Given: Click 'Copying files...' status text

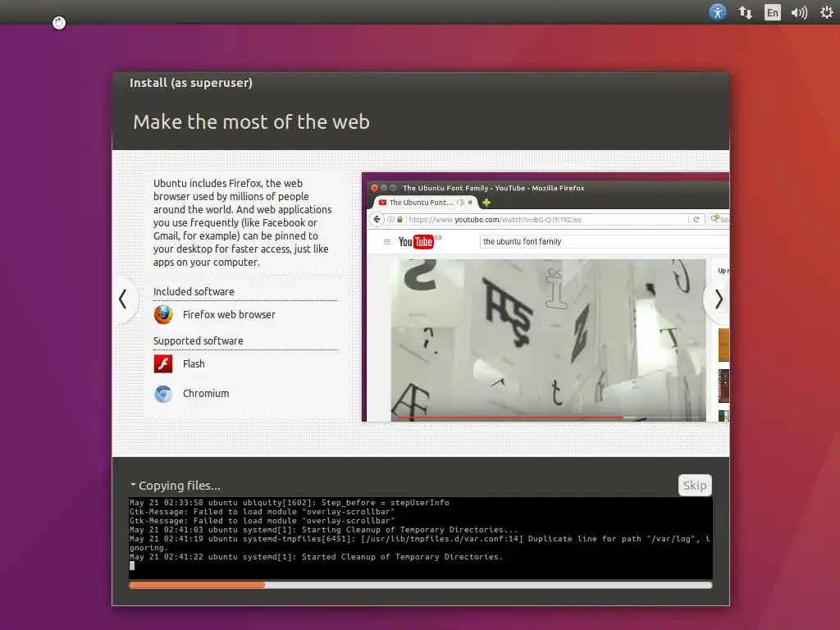Looking at the screenshot, I should point(179,486).
